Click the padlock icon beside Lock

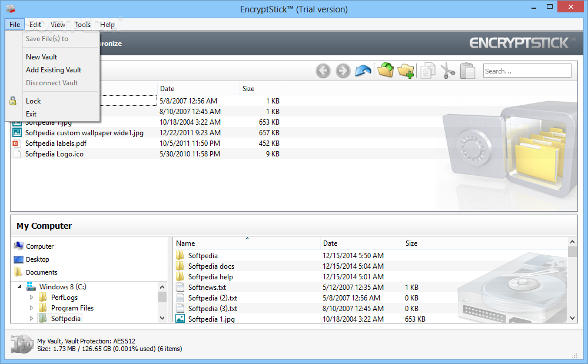[x=13, y=101]
